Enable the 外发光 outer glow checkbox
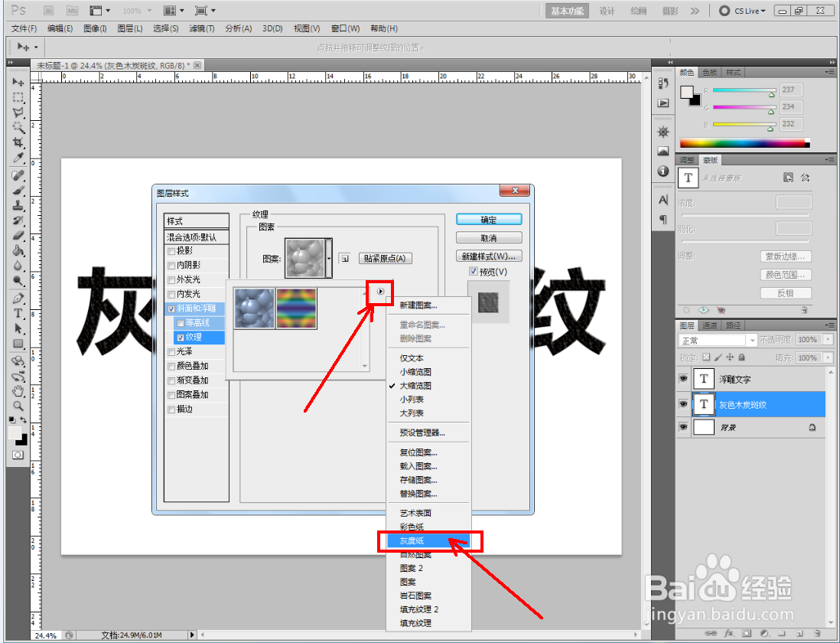The image size is (840, 643). pyautogui.click(x=171, y=279)
